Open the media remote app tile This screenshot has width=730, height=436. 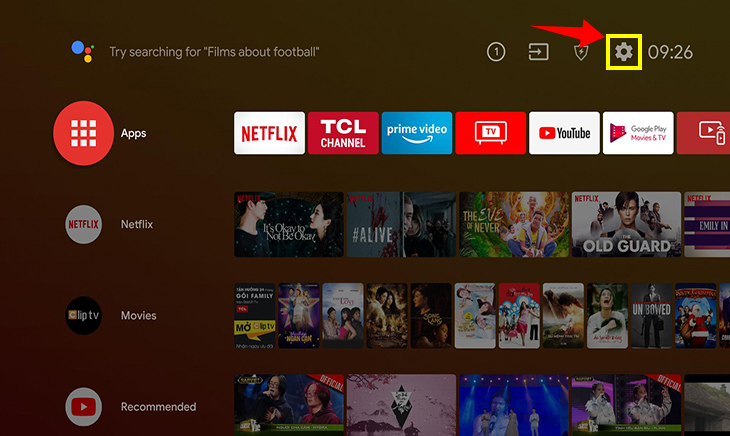(703, 133)
